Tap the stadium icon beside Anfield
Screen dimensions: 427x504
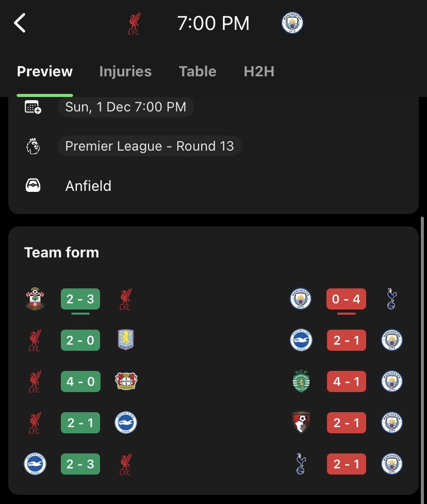coord(33,186)
